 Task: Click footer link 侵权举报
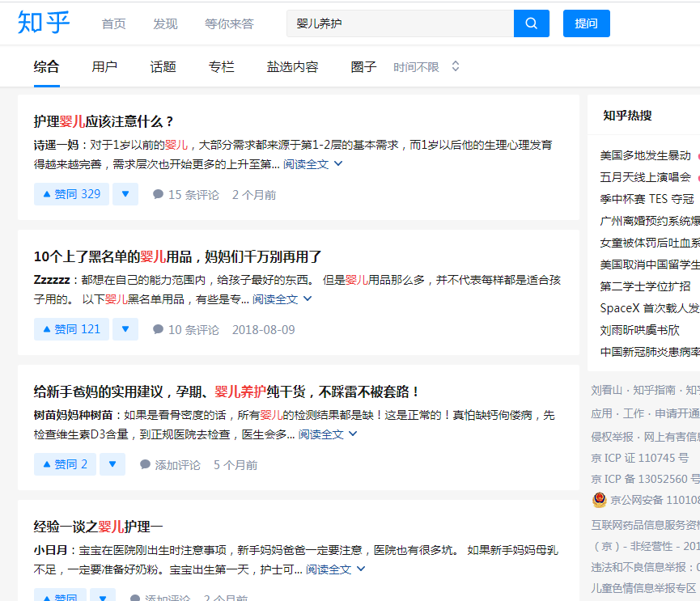coord(612,437)
